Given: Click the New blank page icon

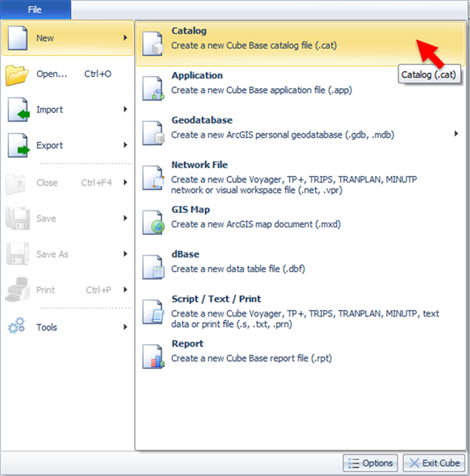Looking at the screenshot, I should 18,38.
